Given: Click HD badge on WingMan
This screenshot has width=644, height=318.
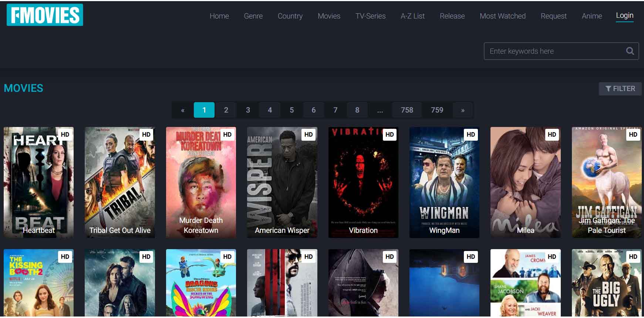Looking at the screenshot, I should point(471,134).
